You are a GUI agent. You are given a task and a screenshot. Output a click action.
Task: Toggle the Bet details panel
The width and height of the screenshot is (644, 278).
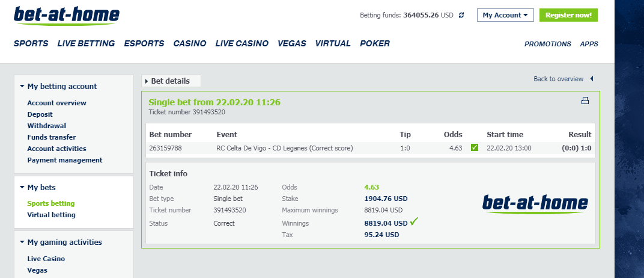[x=171, y=81]
